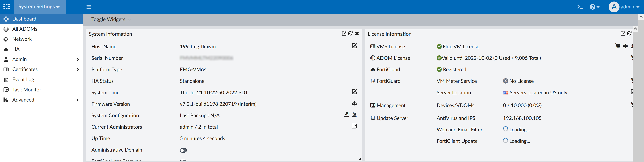Click the restore system configuration icon
This screenshot has width=644, height=162.
click(354, 115)
